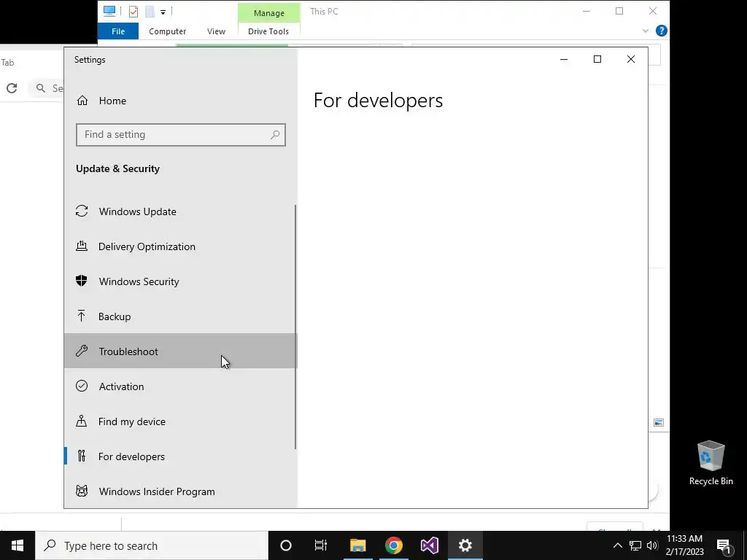Open File Explorer from taskbar
Viewport: 747px width, 560px height.
click(x=357, y=545)
